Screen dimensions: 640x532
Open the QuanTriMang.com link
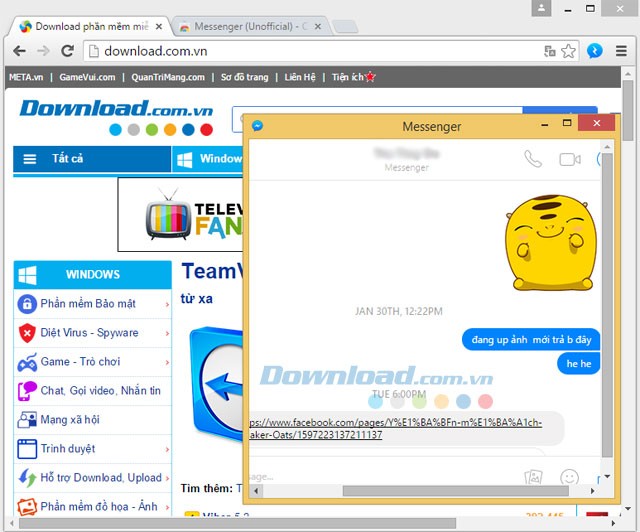tap(168, 77)
